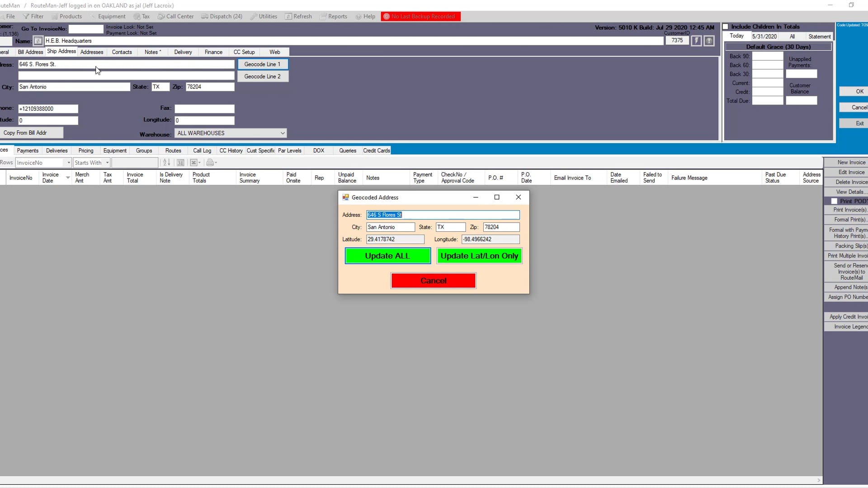Open the Equipment toolbar item

tap(108, 16)
